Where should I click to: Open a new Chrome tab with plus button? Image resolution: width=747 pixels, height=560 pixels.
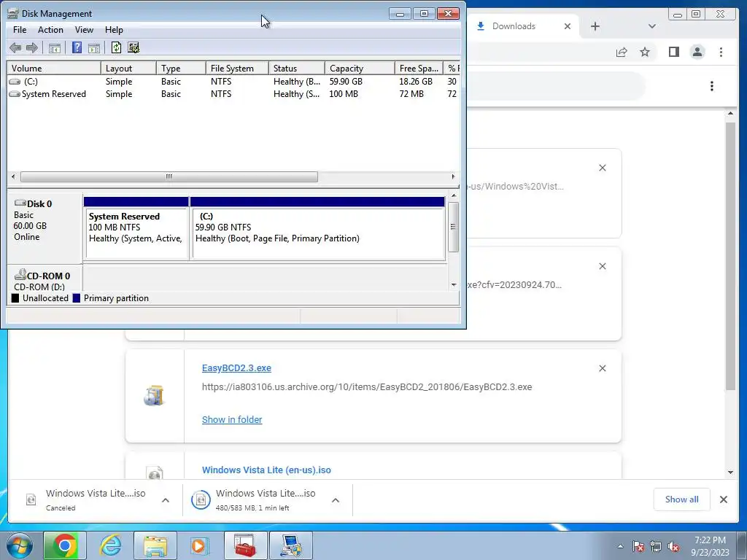[x=595, y=26]
